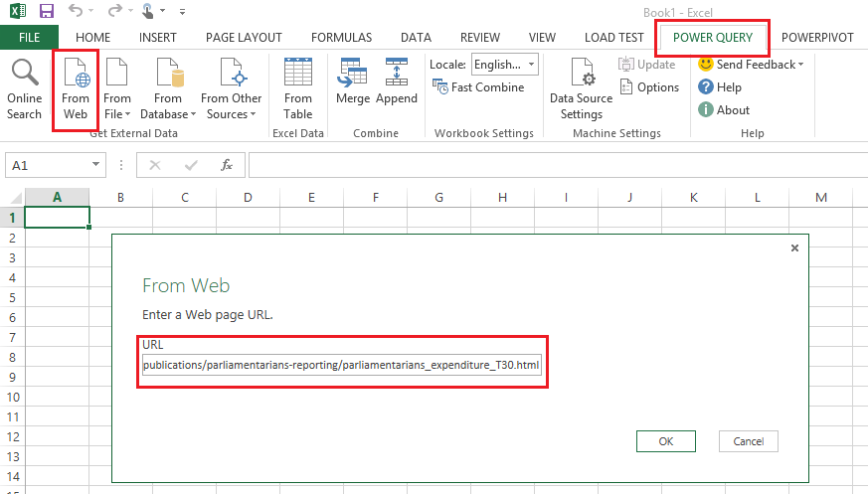
Task: Click the Save icon in quick access toolbar
Action: click(47, 12)
